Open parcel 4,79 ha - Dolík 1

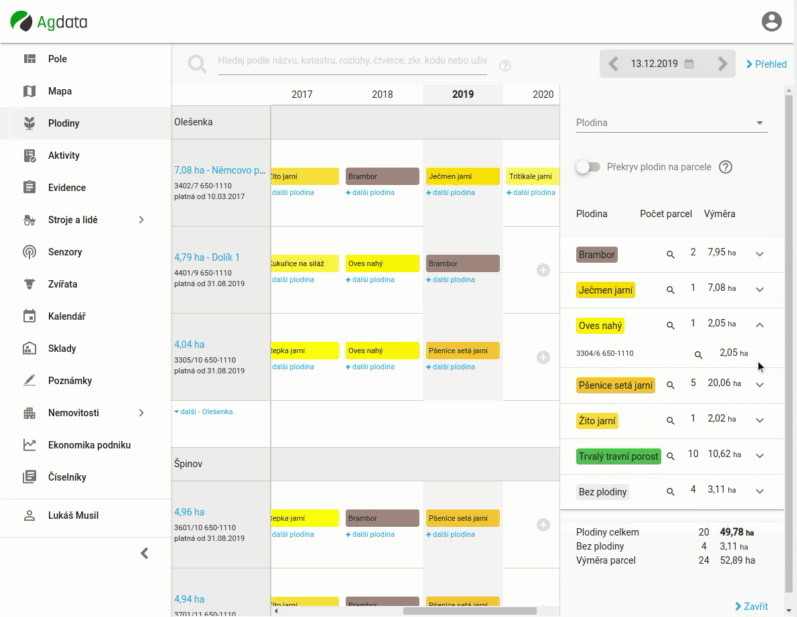click(207, 257)
